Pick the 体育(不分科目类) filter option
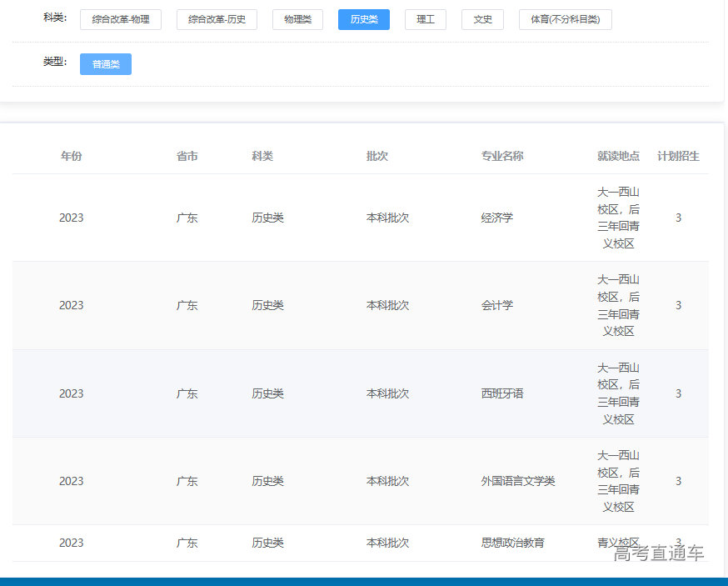The width and height of the screenshot is (728, 586). click(565, 19)
